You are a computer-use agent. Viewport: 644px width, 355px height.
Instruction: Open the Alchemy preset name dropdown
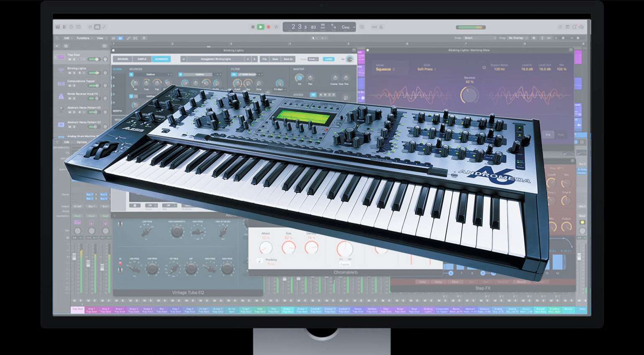(x=215, y=59)
